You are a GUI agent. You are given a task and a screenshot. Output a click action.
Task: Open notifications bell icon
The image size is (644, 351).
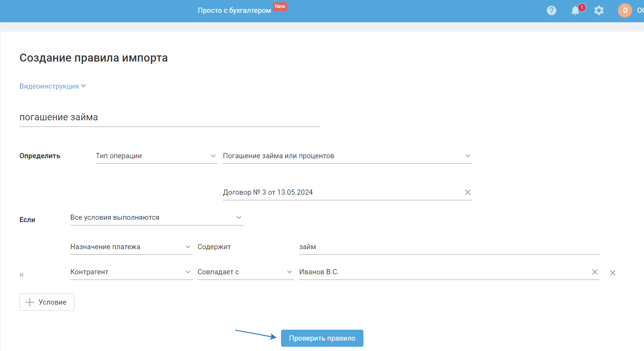575,10
